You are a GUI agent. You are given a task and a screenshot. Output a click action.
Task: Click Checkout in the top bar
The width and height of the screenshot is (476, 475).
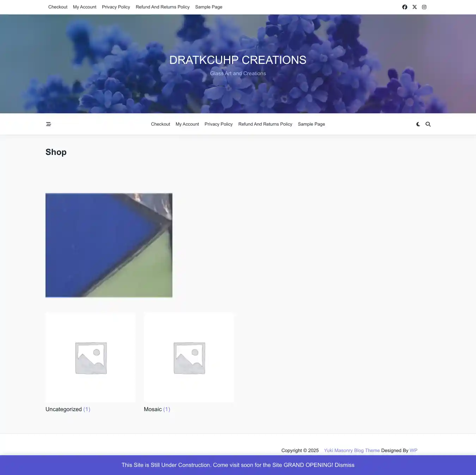(x=58, y=7)
